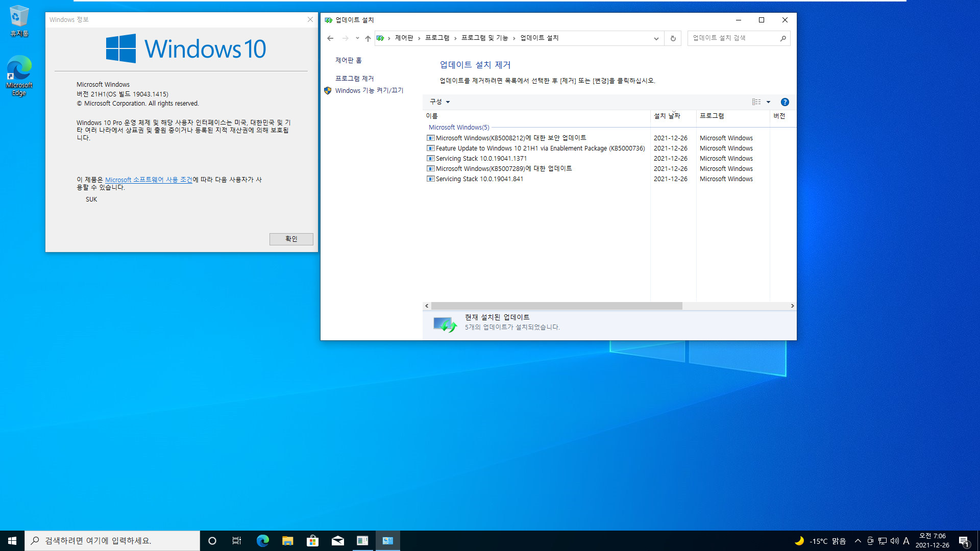This screenshot has height=551, width=980.
Task: Open the volume control in system tray
Action: [x=894, y=541]
